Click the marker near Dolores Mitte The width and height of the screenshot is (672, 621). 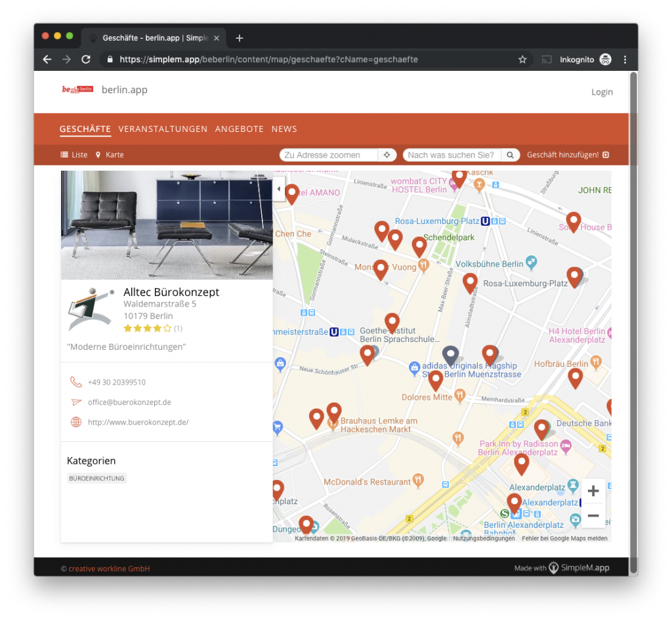pyautogui.click(x=436, y=380)
